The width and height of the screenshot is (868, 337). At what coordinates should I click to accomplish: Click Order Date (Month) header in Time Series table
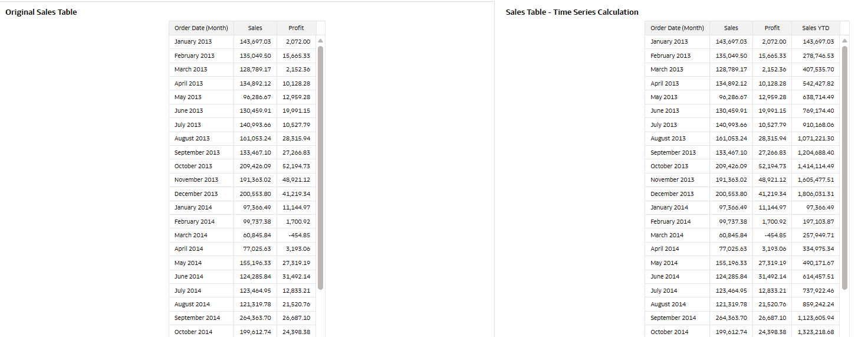(677, 28)
